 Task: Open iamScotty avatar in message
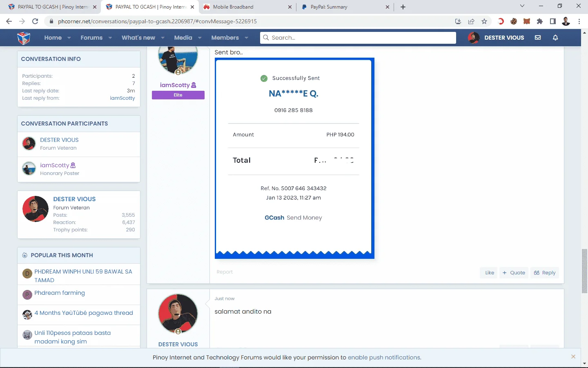(x=178, y=60)
